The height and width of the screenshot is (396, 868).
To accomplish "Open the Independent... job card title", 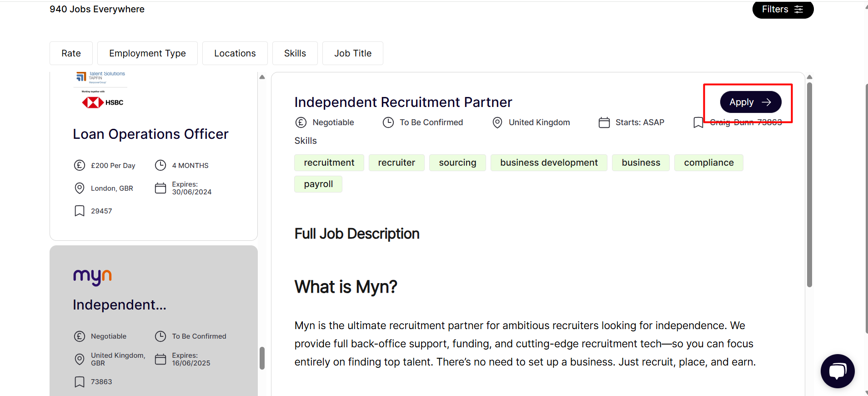I will [x=120, y=305].
